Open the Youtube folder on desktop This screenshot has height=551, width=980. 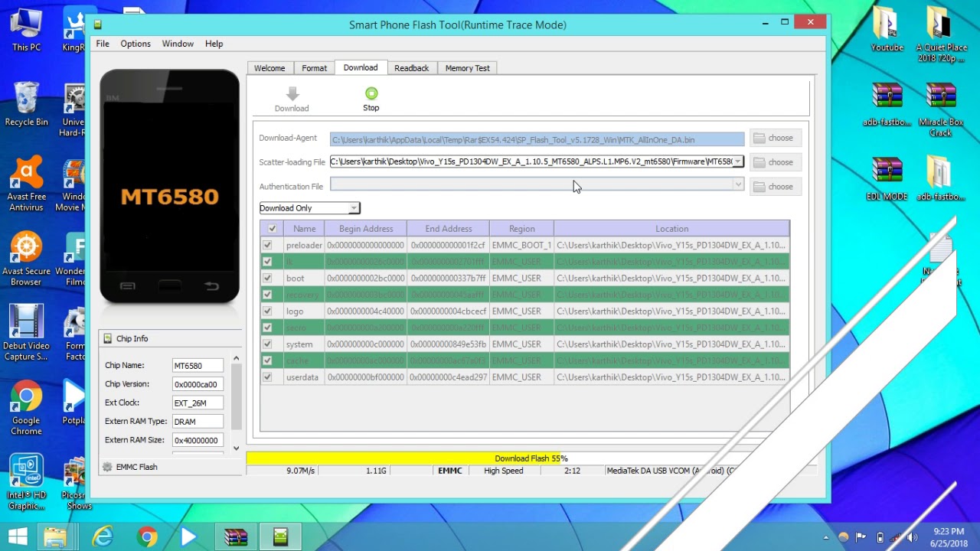[887, 29]
